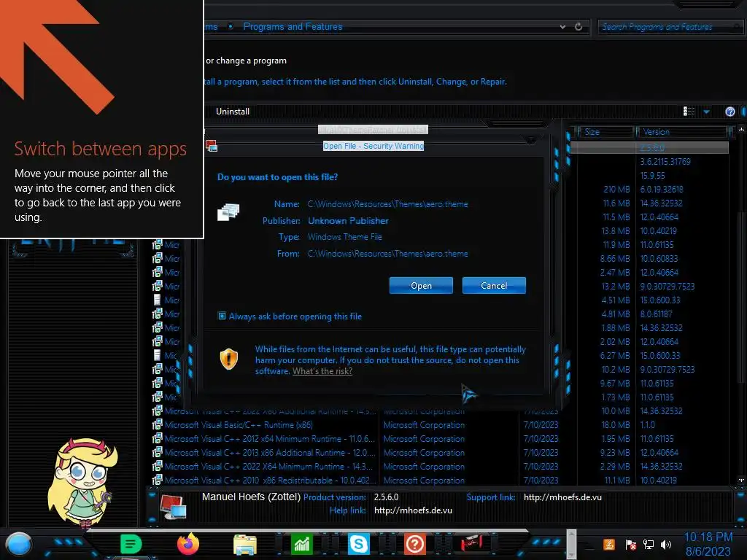
Task: Click the yellow shield warning icon
Action: (228, 359)
